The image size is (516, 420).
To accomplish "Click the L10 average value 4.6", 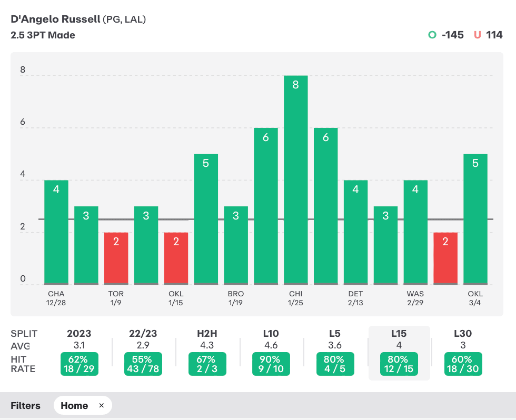I will click(271, 345).
